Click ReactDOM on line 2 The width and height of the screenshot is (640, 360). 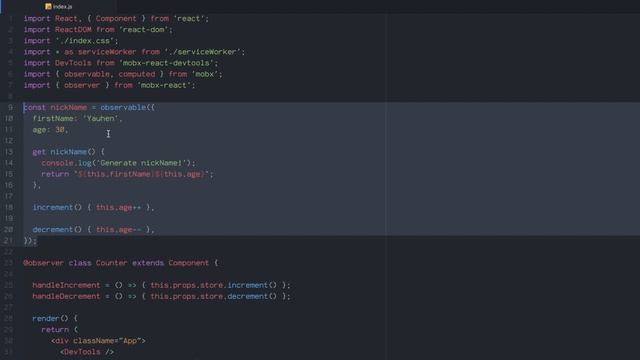[73, 30]
